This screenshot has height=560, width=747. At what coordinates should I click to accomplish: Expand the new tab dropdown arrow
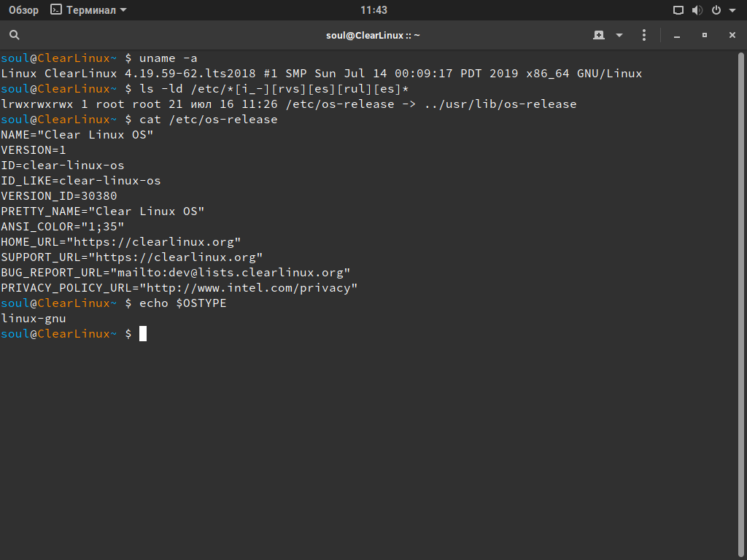(x=619, y=35)
